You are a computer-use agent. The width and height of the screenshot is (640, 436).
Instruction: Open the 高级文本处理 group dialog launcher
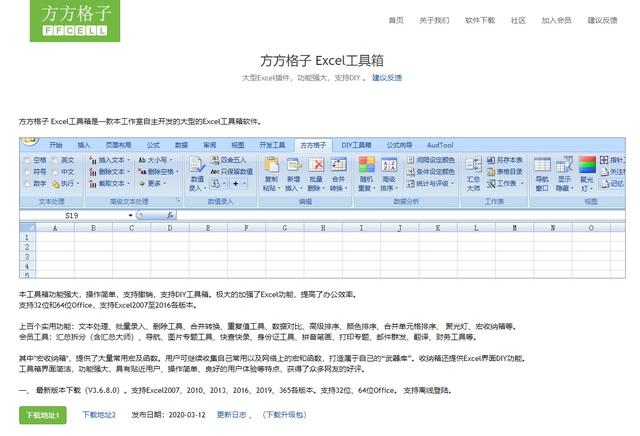click(x=178, y=201)
